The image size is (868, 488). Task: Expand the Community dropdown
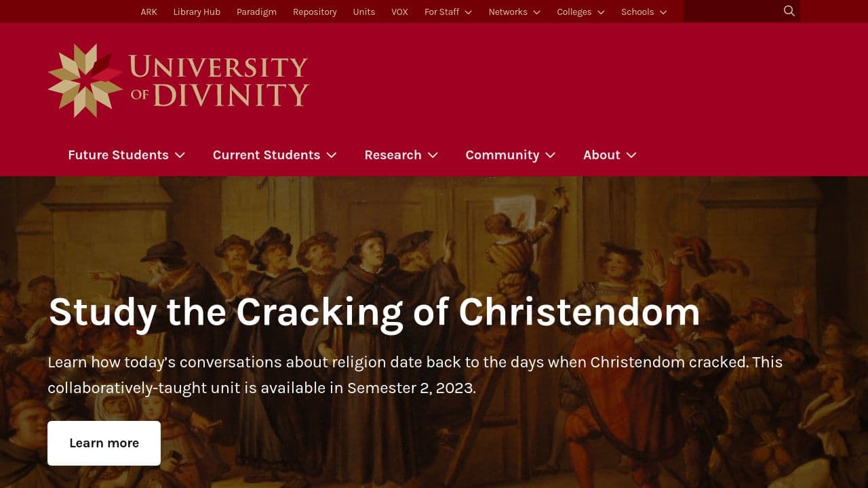click(x=550, y=155)
